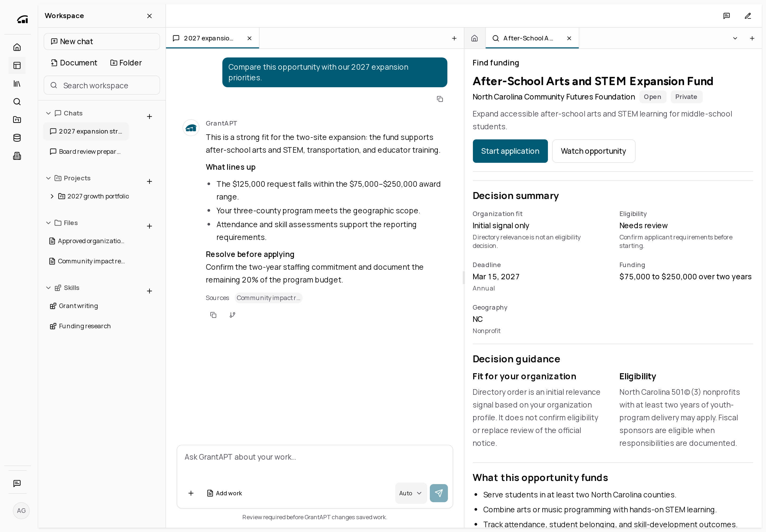Collapse the Projects section
766x532 pixels.
(48, 178)
